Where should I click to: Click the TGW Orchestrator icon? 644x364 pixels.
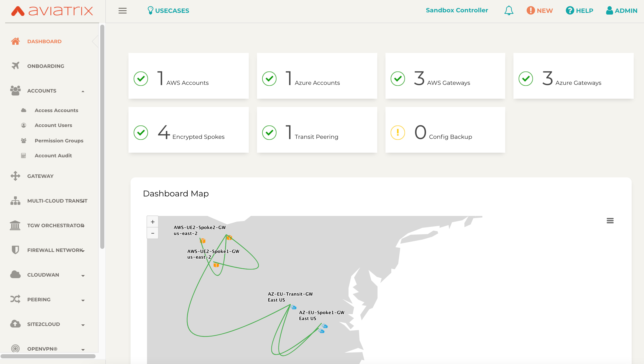click(x=15, y=225)
